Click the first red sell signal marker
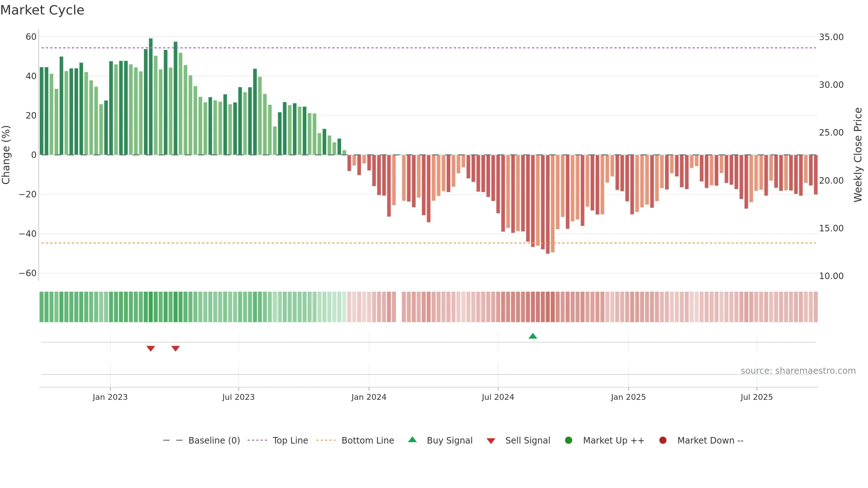The image size is (868, 488). pyautogui.click(x=151, y=348)
